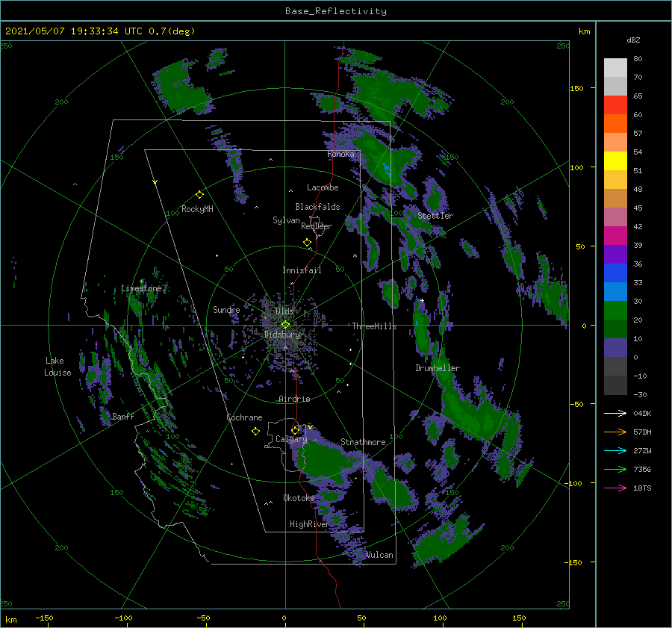The height and width of the screenshot is (628, 672).
Task: Click the green echo region southeast of Calgary
Action: 328,461
